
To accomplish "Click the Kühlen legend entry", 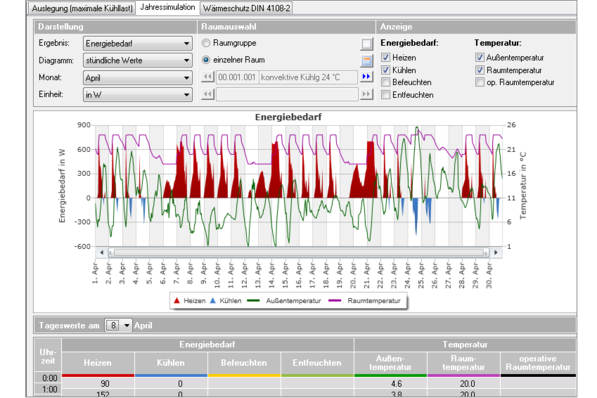I will (x=226, y=300).
